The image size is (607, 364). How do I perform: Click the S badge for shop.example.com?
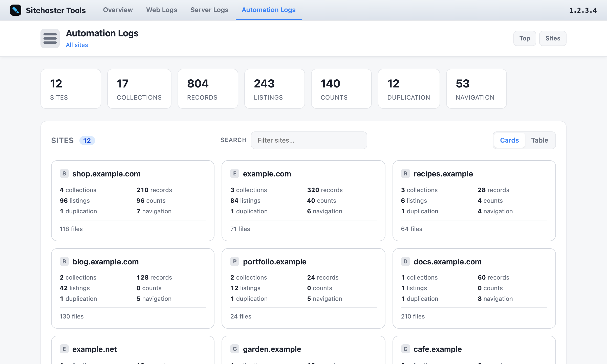(x=64, y=173)
